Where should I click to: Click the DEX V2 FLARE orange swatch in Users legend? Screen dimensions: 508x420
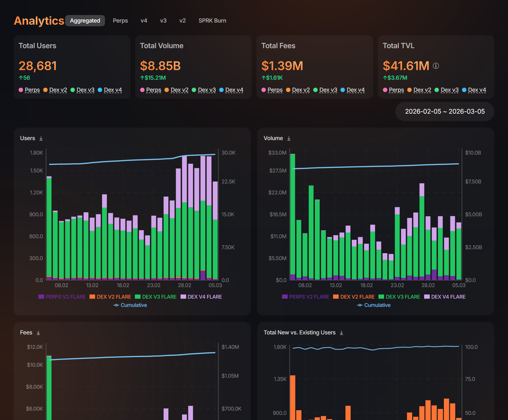[x=92, y=297]
